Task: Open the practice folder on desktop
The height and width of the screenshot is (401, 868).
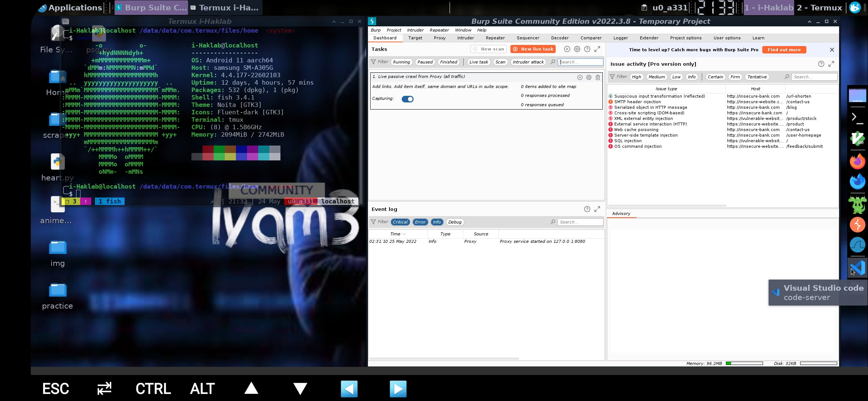Action: pyautogui.click(x=57, y=296)
